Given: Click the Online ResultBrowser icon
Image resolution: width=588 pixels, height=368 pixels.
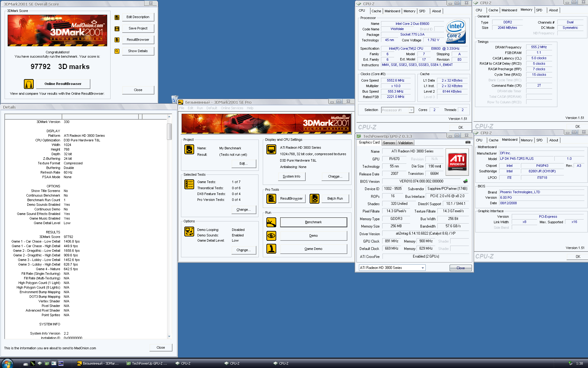Looking at the screenshot, I should tap(29, 84).
